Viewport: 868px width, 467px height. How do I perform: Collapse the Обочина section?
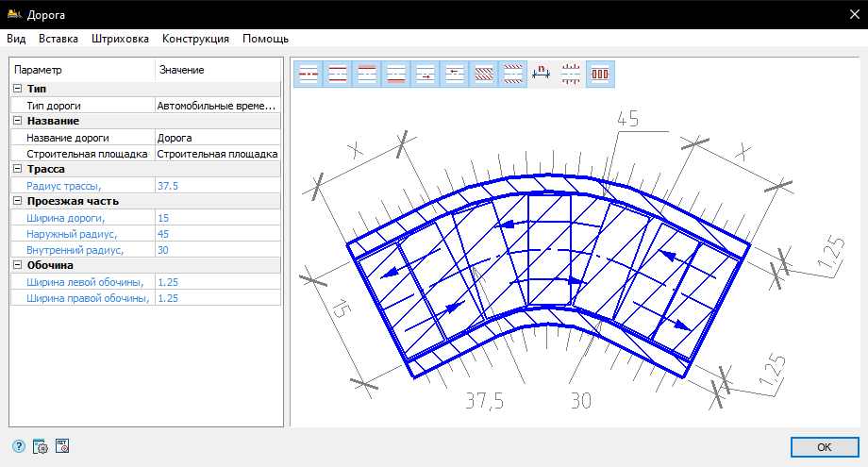coord(17,265)
